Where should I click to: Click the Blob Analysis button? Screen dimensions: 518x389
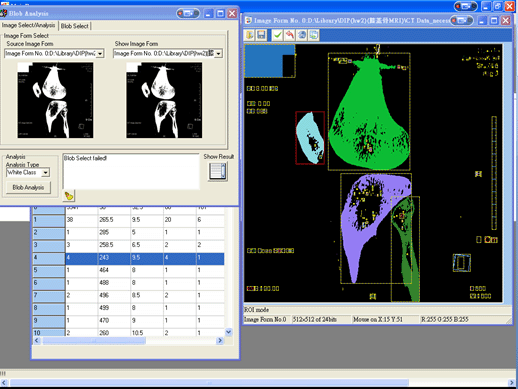[28, 188]
